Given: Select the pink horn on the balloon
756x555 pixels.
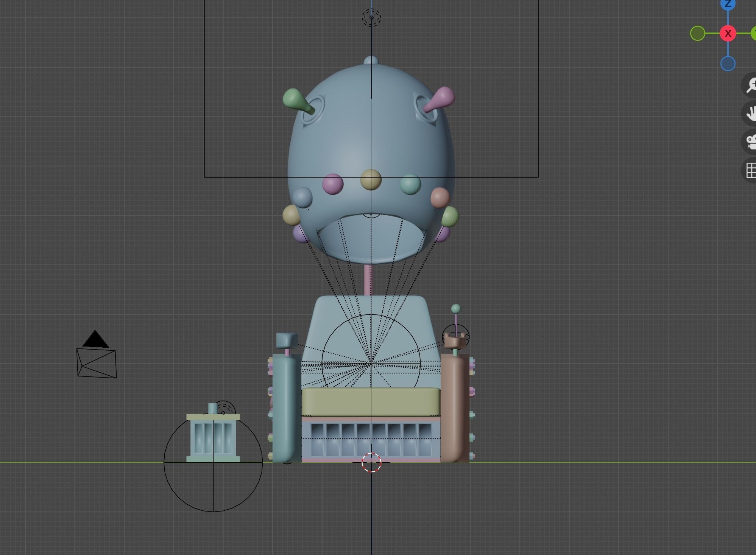Looking at the screenshot, I should coord(440,99).
